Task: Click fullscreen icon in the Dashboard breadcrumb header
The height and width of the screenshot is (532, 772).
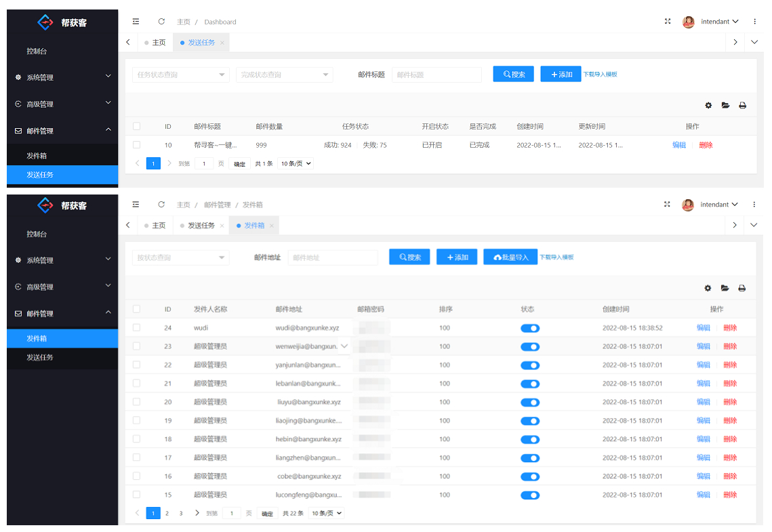Action: 668,22
